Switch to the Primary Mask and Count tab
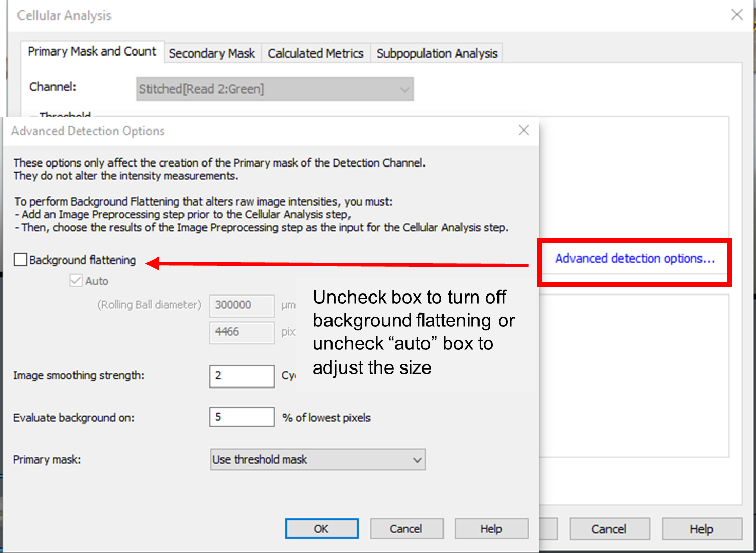The height and width of the screenshot is (553, 756). [92, 52]
